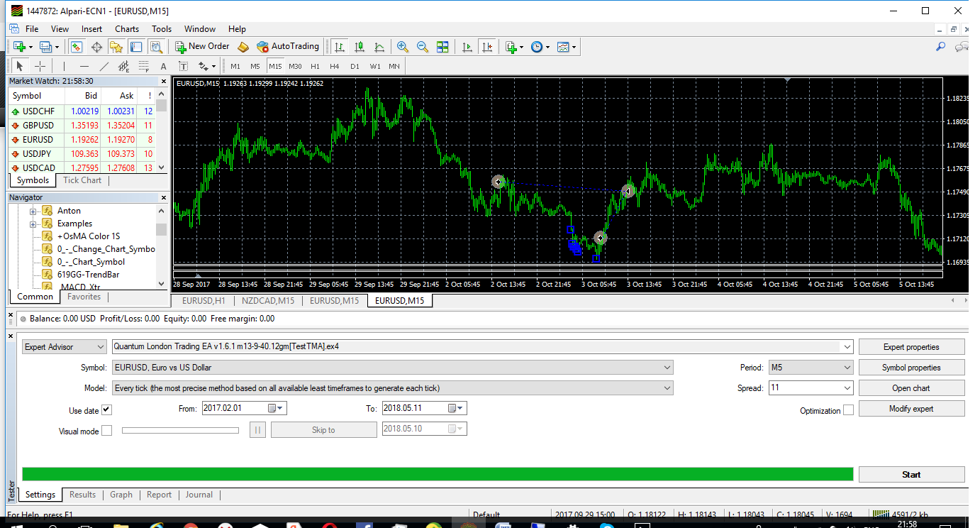
Task: Open the Spread dropdown showing 11
Action: point(811,388)
